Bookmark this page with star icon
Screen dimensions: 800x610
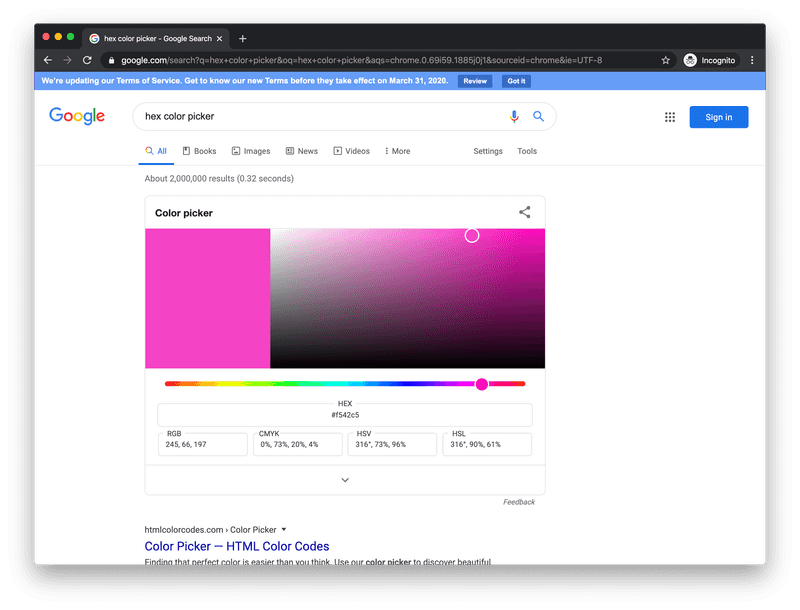(x=666, y=60)
